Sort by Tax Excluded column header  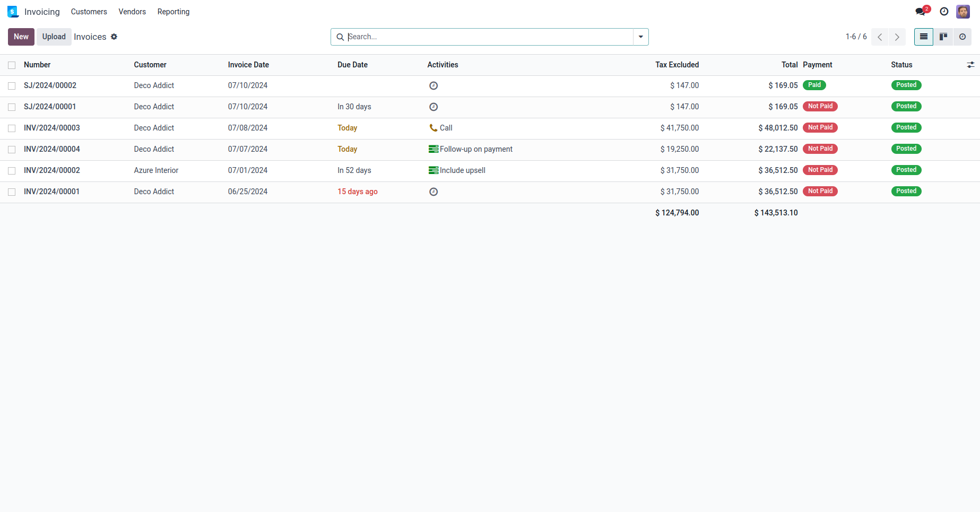(x=677, y=65)
